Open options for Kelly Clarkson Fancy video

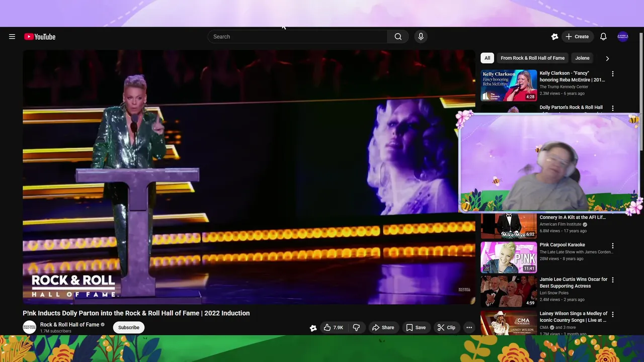[x=612, y=74]
